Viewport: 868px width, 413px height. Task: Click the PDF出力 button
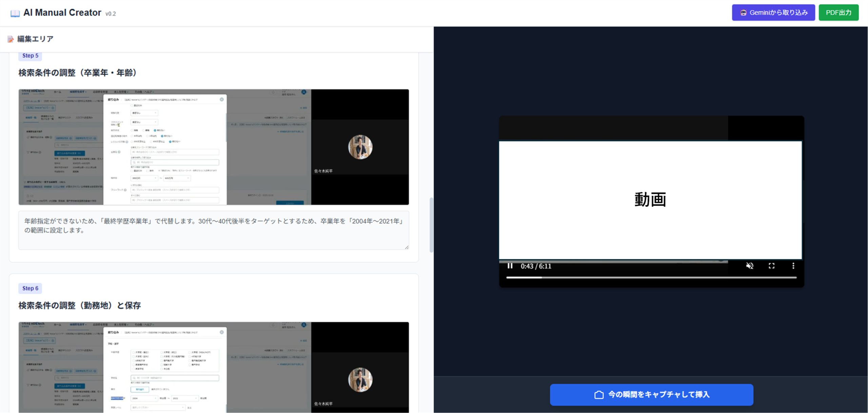(x=838, y=13)
